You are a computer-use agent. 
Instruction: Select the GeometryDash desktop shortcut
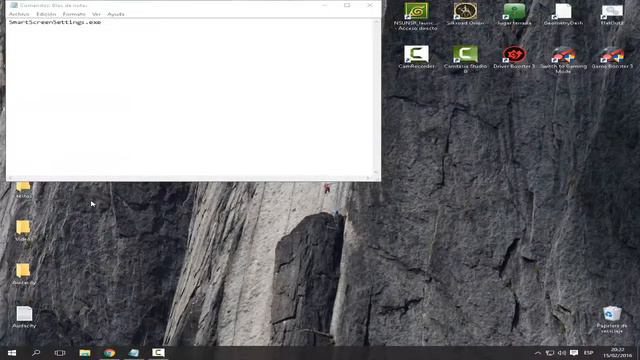tap(563, 14)
